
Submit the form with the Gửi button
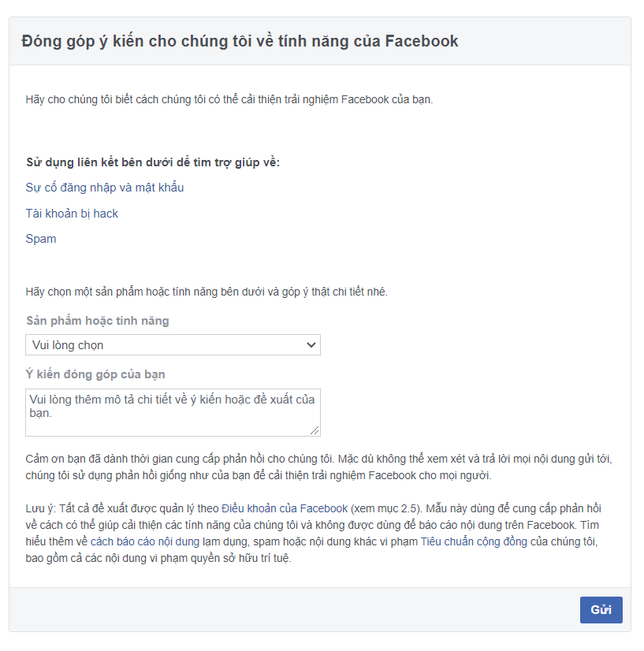601,610
